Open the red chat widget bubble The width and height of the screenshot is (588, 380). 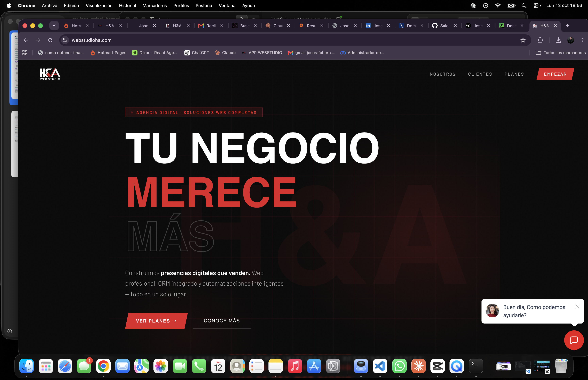(574, 340)
